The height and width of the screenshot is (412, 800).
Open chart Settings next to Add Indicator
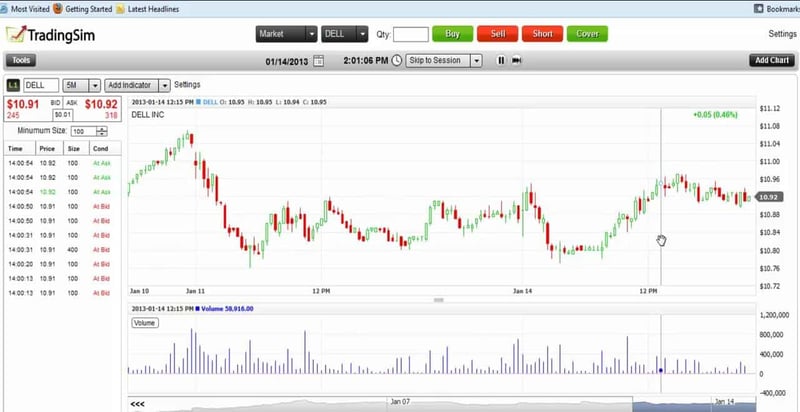point(187,85)
